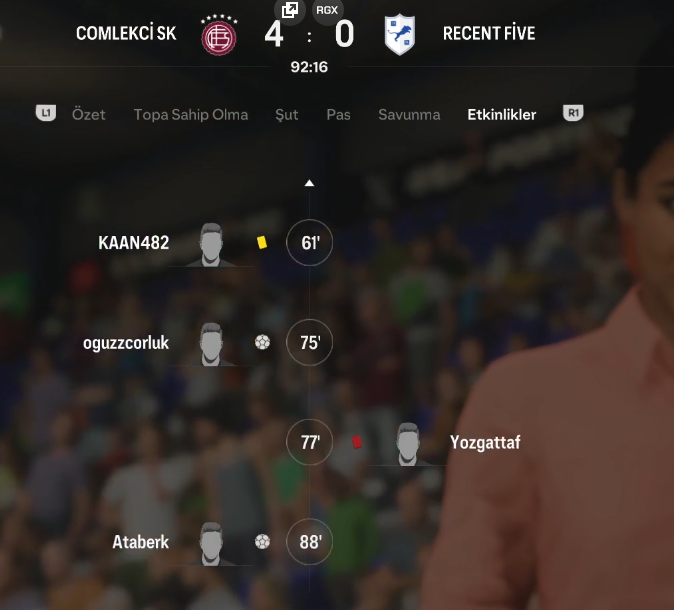Screen dimensions: 674x610
Task: Select the 75' event marker
Action: pos(309,343)
